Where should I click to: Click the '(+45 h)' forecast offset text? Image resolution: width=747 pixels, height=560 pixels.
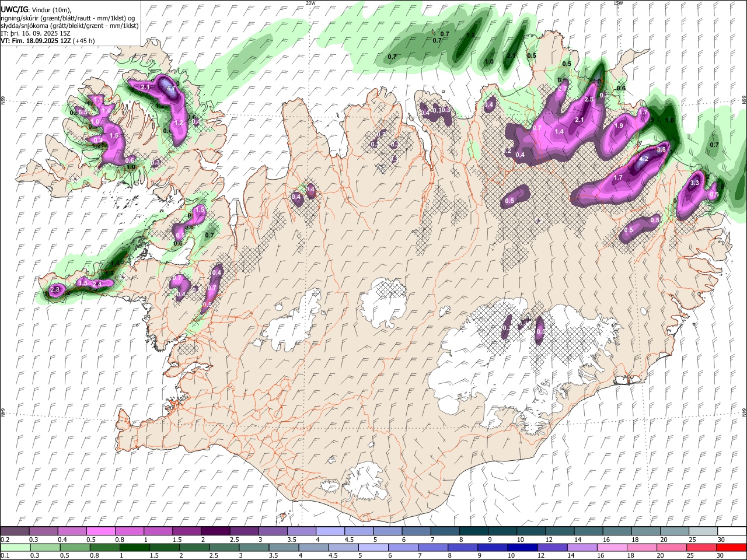click(84, 41)
